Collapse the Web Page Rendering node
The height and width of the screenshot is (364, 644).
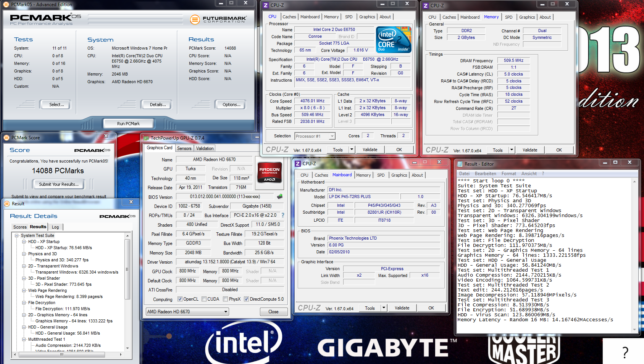(x=24, y=291)
